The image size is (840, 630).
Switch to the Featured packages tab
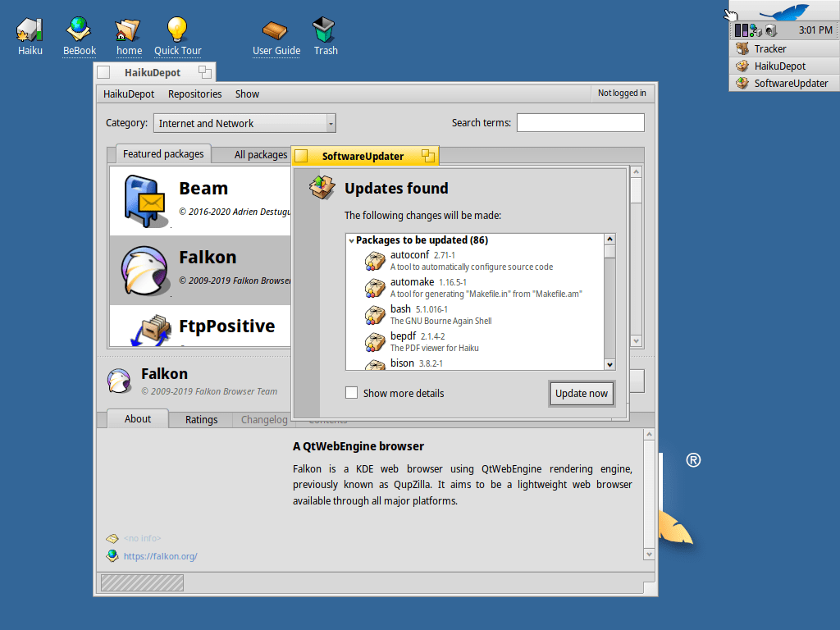coord(163,153)
